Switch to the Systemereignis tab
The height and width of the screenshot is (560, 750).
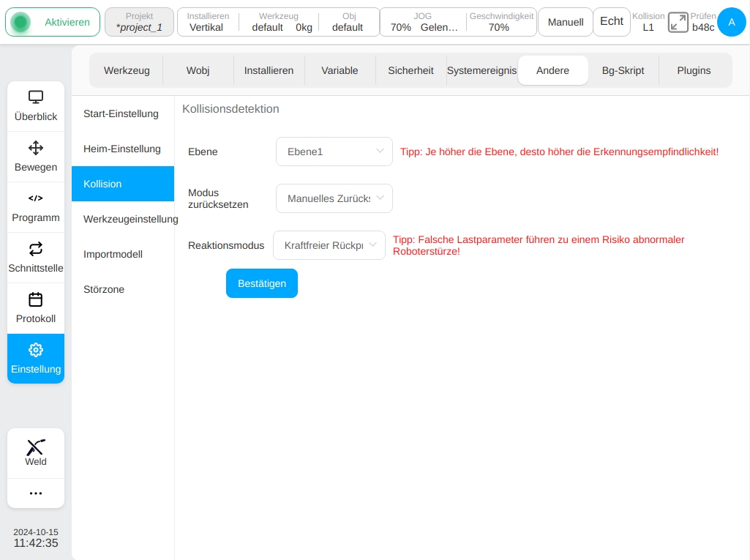pyautogui.click(x=481, y=70)
